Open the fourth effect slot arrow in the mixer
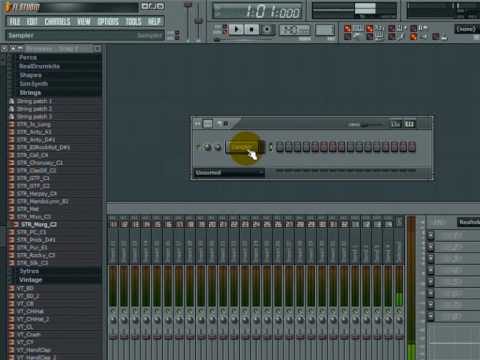Image resolution: width=480 pixels, height=360 pixels. click(430, 270)
